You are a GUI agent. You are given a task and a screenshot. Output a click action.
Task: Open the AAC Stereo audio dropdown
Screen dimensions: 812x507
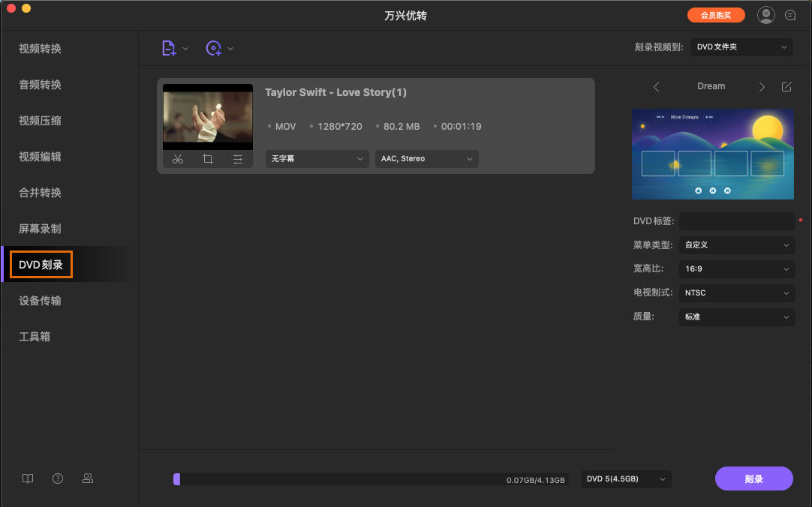[426, 159]
